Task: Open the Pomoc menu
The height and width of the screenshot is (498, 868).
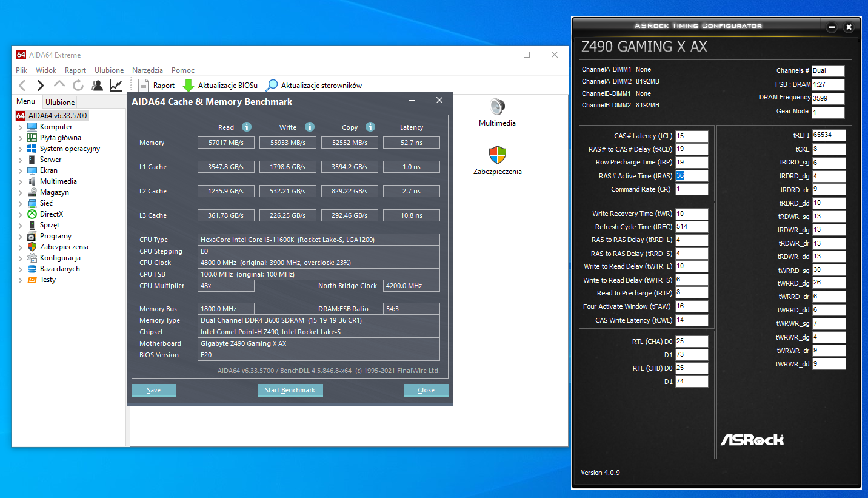Action: click(x=183, y=70)
